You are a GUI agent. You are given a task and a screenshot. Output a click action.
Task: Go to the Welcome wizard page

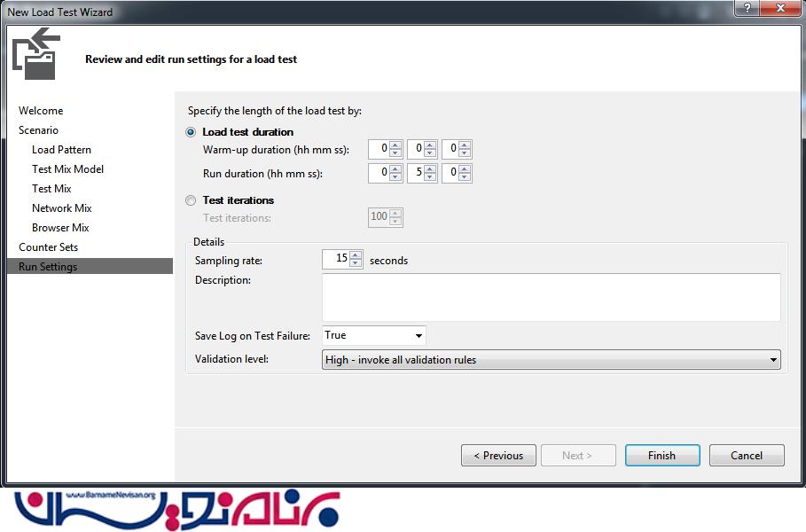pyautogui.click(x=41, y=111)
